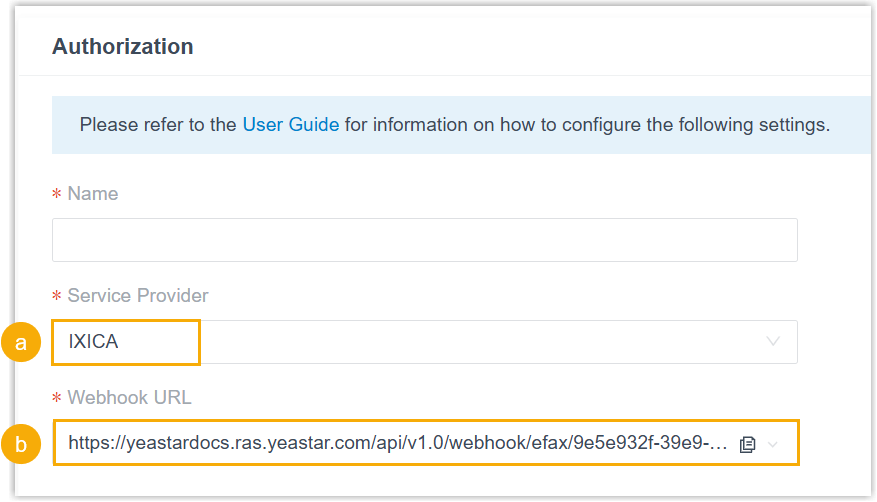Screen dimensions: 877x502
Task: Click the red asterisk beside Service Provider
Action: [x=57, y=296]
